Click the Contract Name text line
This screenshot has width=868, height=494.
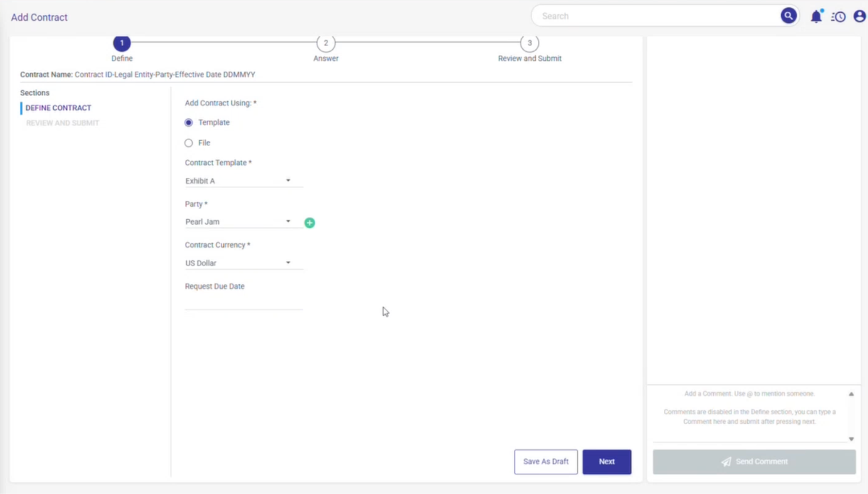137,75
